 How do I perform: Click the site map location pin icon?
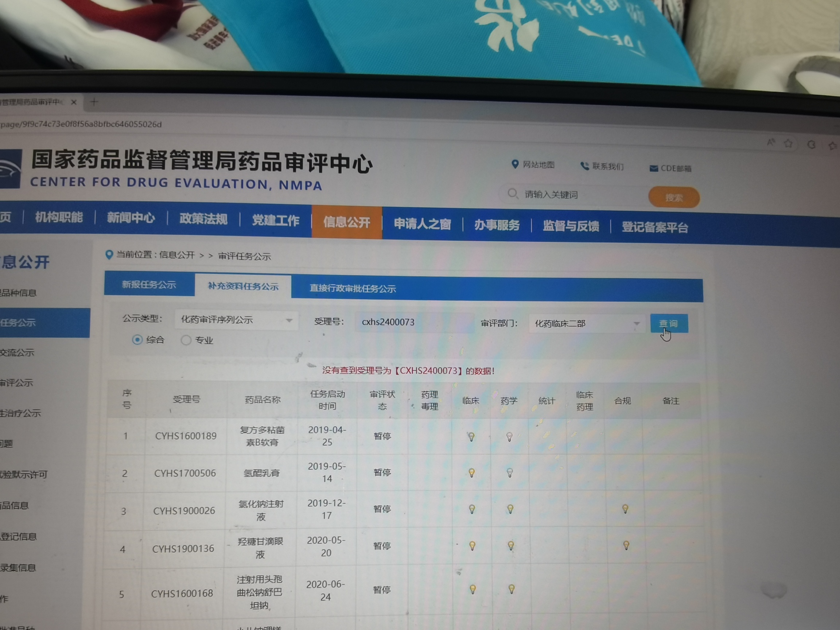[x=515, y=164]
